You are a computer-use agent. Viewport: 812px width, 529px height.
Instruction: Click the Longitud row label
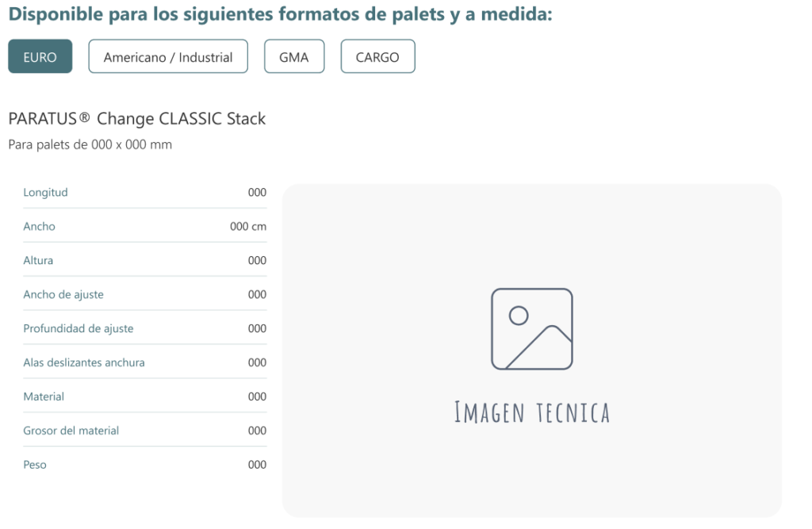click(46, 193)
